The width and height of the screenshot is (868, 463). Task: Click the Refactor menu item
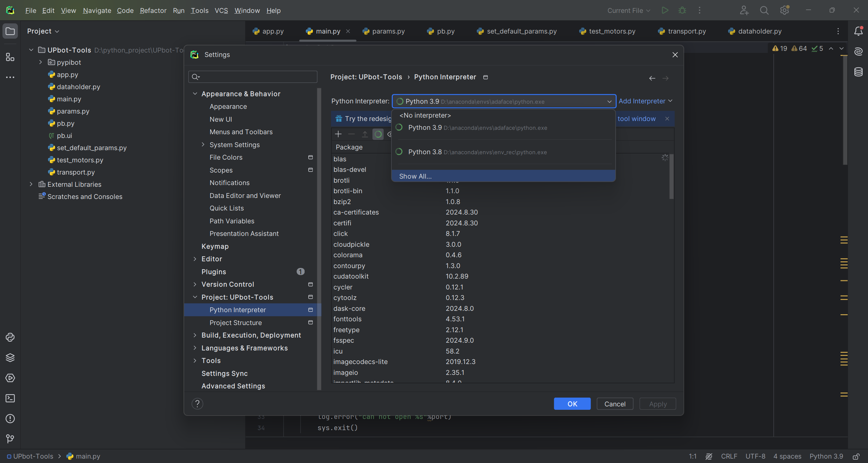pos(152,10)
